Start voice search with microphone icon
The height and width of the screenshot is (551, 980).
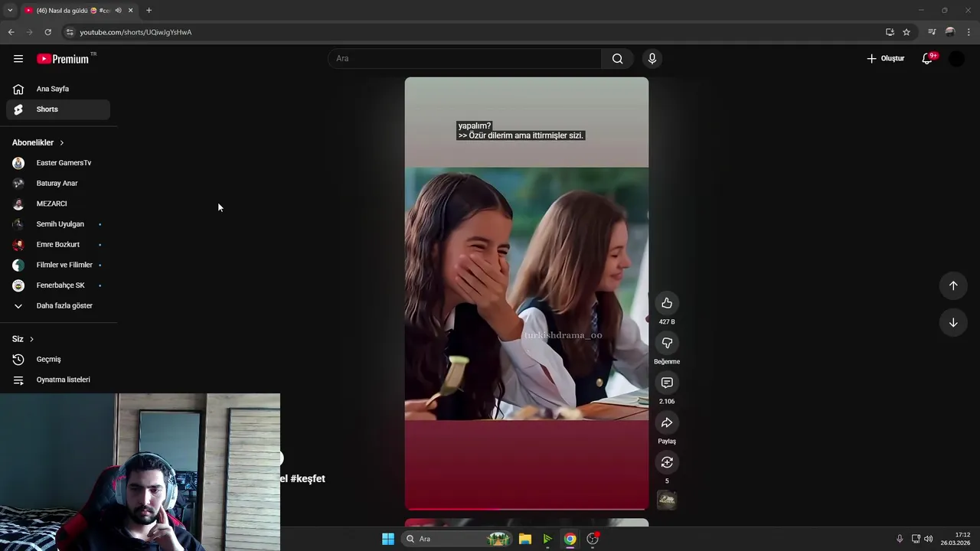click(x=652, y=59)
